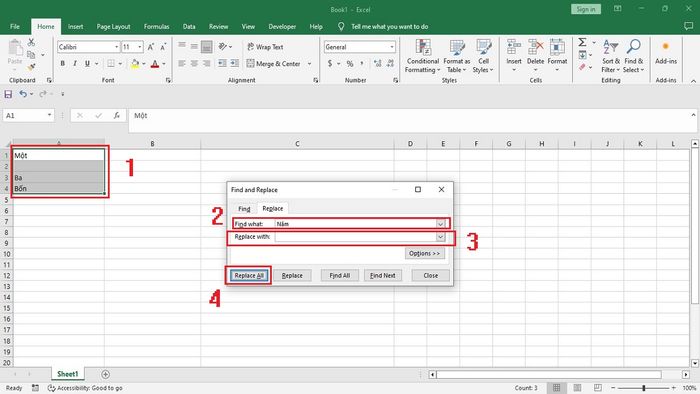700x394 pixels.
Task: Switch to Find tab in dialog
Action: [244, 209]
